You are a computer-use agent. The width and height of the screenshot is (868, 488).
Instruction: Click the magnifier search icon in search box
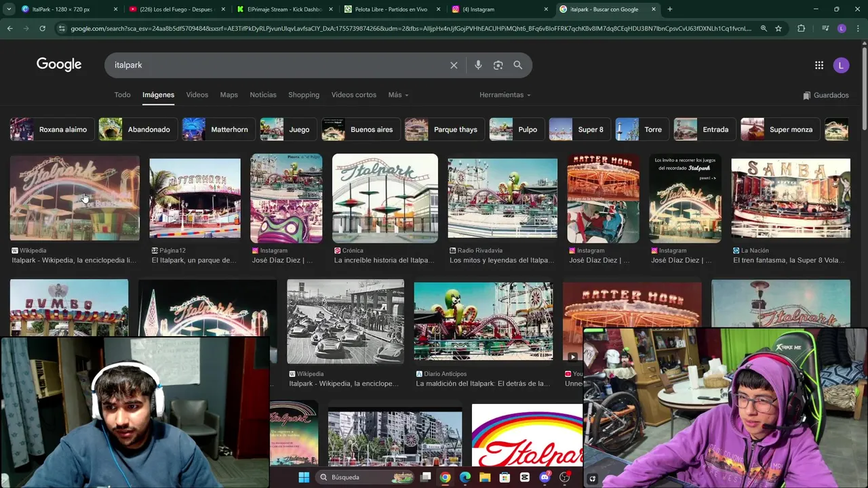tap(518, 65)
